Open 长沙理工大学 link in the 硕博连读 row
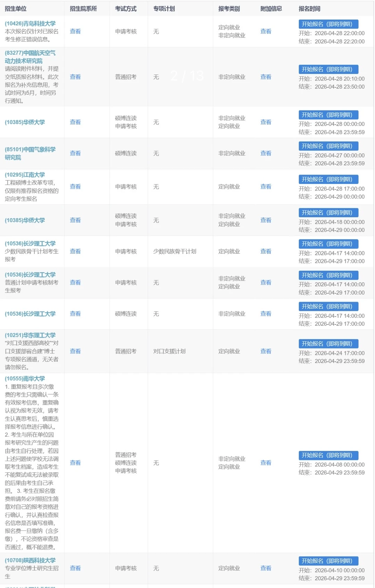 30,314
